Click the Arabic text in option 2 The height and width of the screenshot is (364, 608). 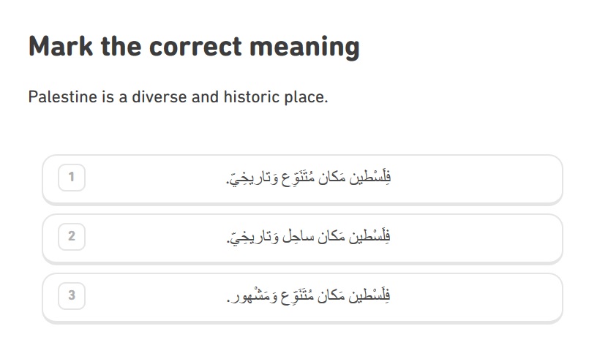pos(308,237)
